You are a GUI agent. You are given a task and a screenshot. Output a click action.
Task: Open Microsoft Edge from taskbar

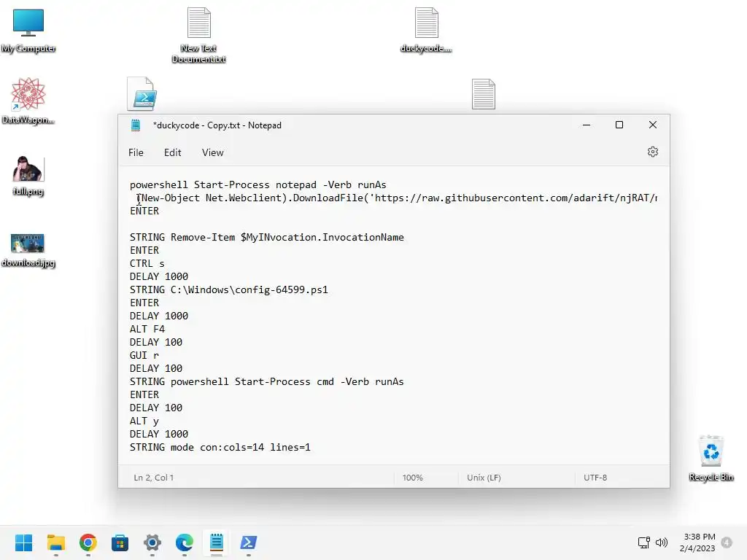point(185,542)
